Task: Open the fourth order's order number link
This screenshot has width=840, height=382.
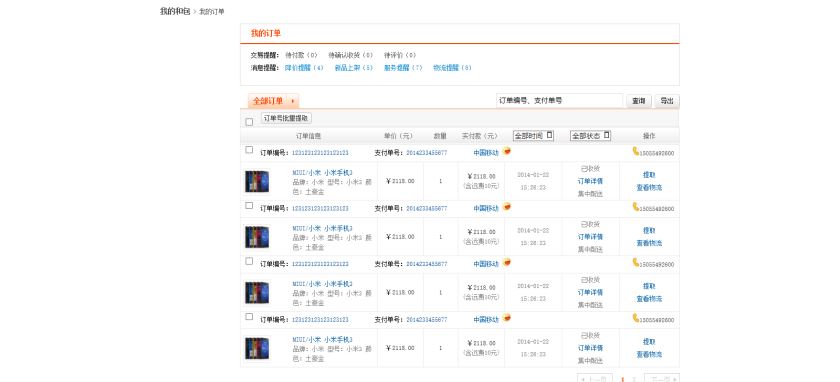Action: [x=320, y=320]
